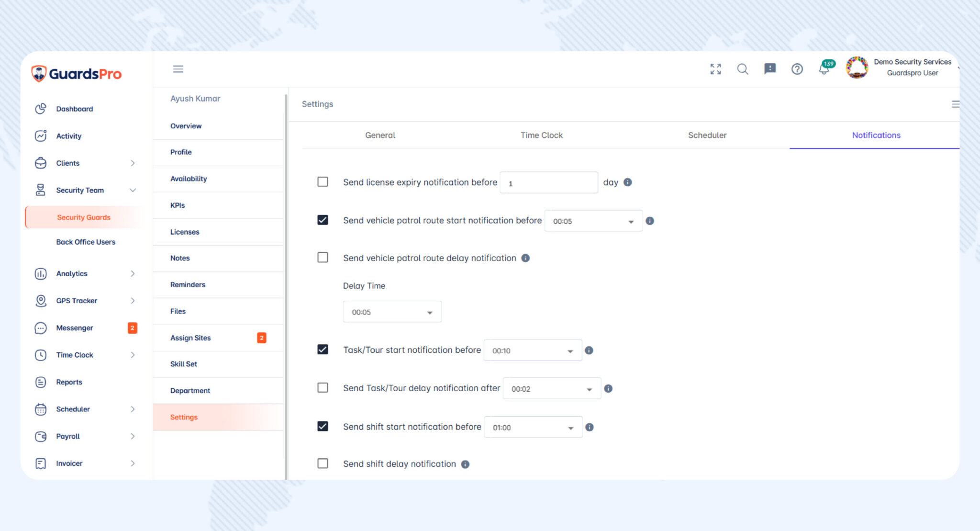
Task: Show info for vehicle patrol delay notification
Action: pos(525,258)
